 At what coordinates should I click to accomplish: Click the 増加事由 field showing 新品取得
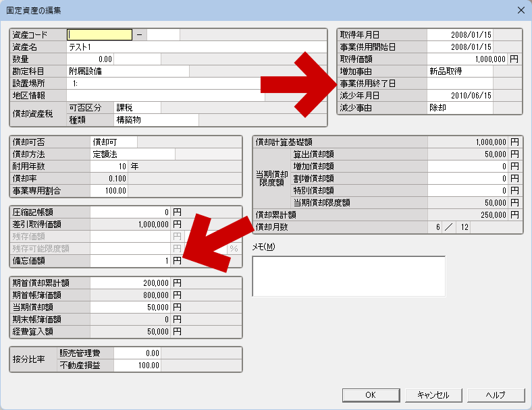[460, 71]
